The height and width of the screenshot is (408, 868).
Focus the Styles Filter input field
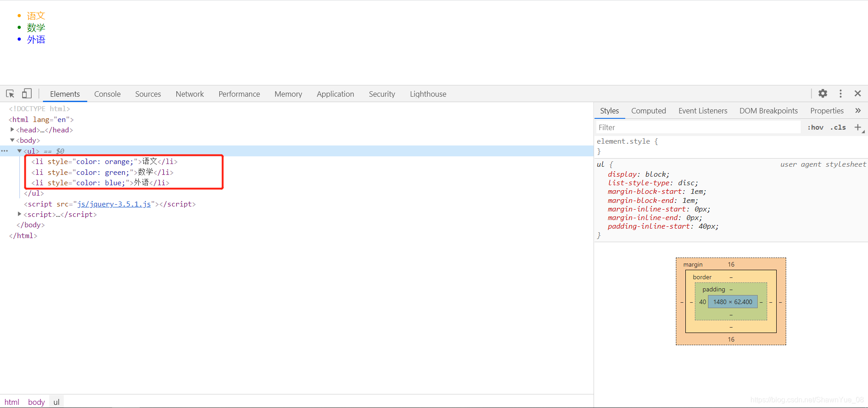(x=698, y=127)
